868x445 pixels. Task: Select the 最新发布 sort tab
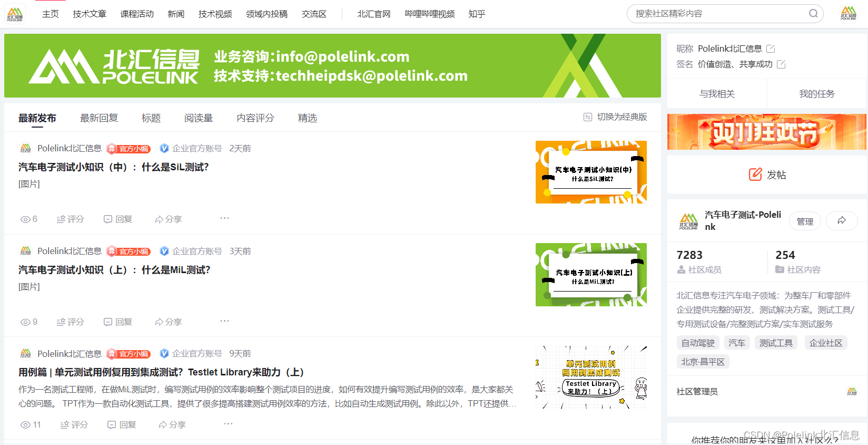[37, 118]
